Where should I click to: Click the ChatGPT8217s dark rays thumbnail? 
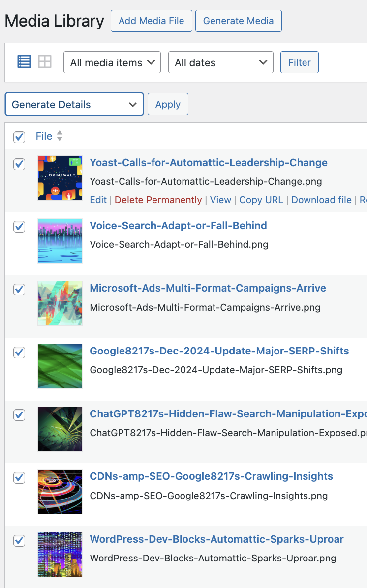point(60,429)
